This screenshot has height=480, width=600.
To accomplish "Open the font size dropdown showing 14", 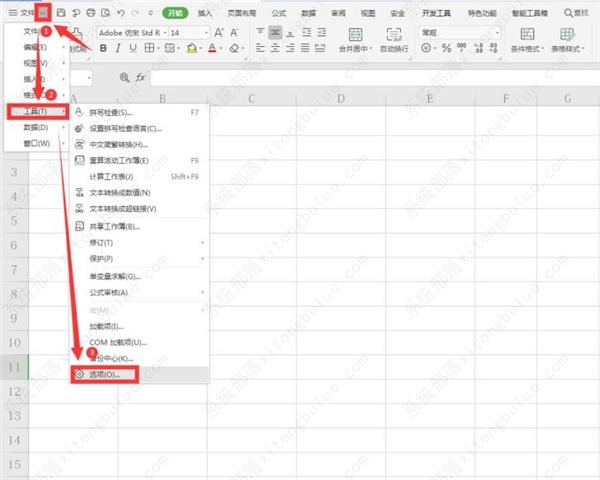I will pos(206,32).
